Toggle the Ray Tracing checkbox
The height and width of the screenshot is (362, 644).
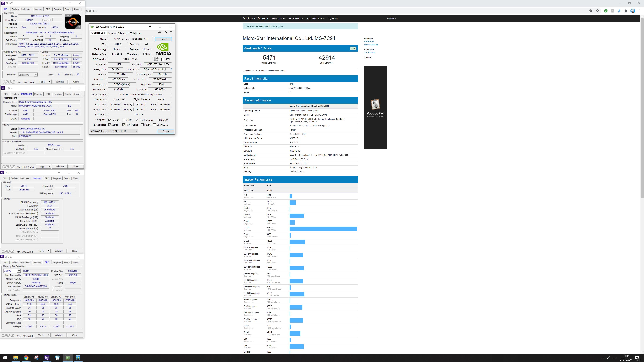pyautogui.click(x=124, y=125)
